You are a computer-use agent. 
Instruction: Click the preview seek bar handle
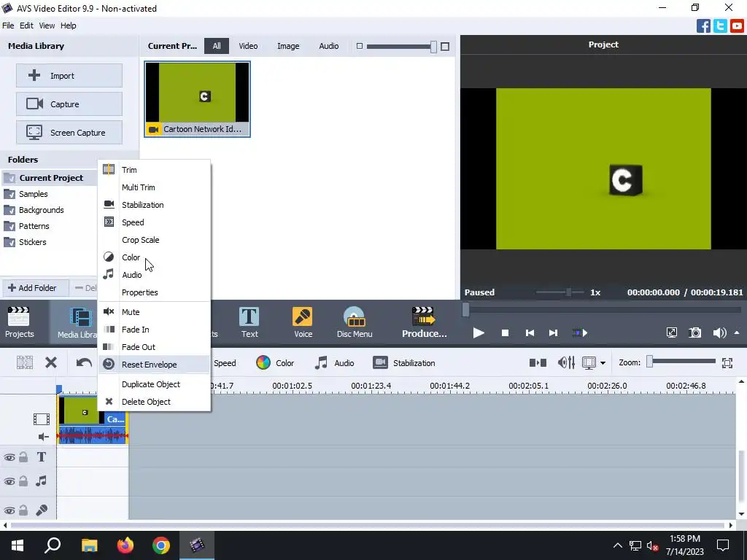point(466,310)
